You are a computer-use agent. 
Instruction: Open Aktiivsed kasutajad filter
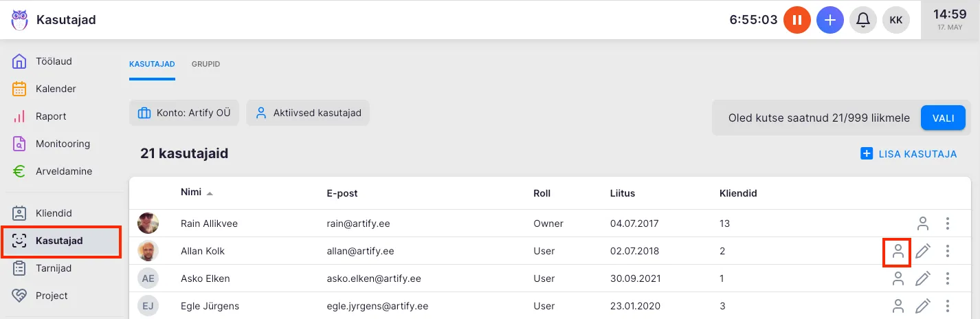click(x=308, y=113)
